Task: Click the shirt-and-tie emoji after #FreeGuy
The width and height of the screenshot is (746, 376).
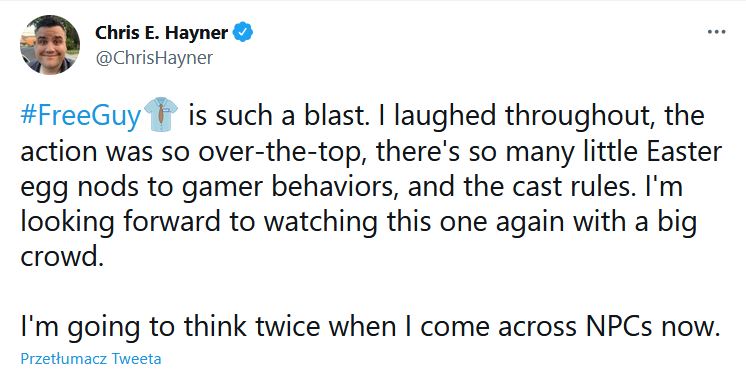Action: click(160, 115)
